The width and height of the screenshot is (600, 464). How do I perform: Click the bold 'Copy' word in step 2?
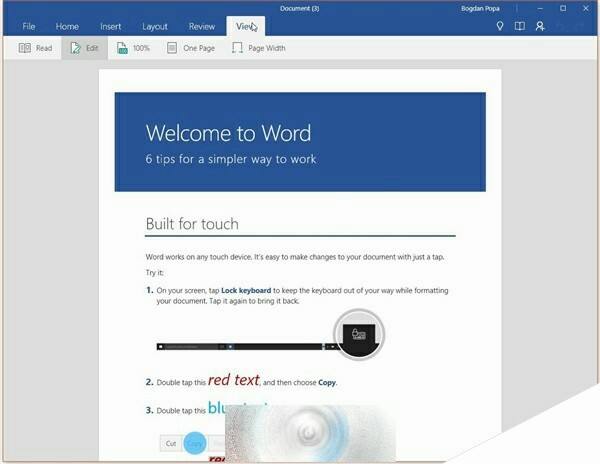(327, 383)
